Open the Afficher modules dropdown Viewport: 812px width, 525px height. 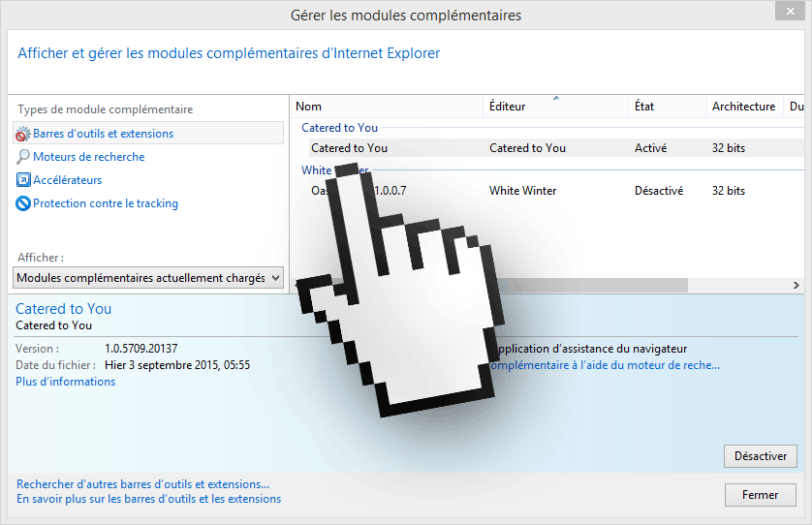pos(275,278)
